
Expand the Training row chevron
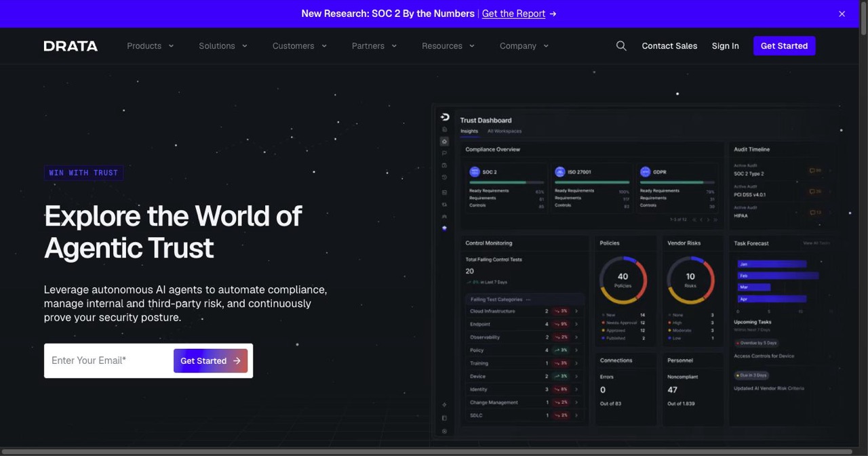point(576,363)
